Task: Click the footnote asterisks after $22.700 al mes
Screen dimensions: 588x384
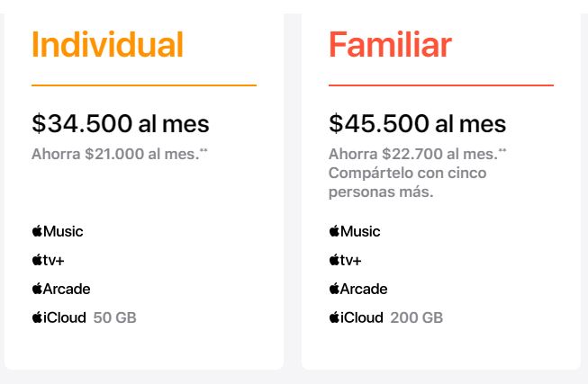Action: click(502, 151)
